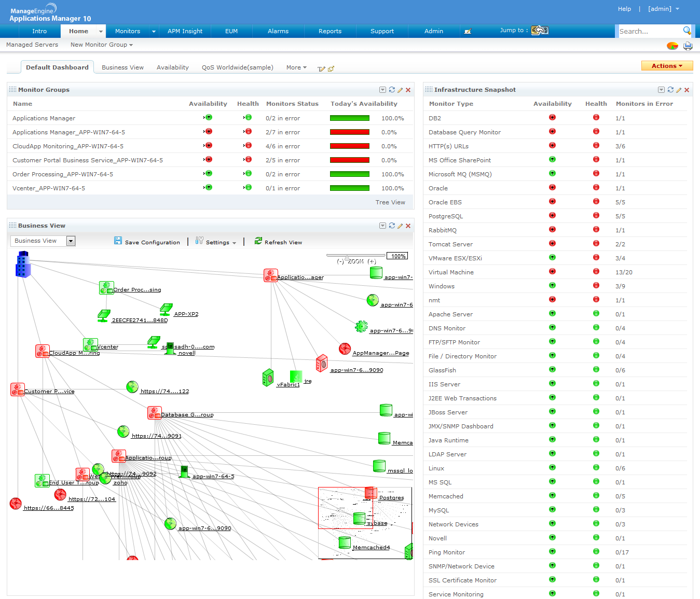The image size is (700, 599).
Task: Click the green Refresh View icon
Action: pos(258,241)
